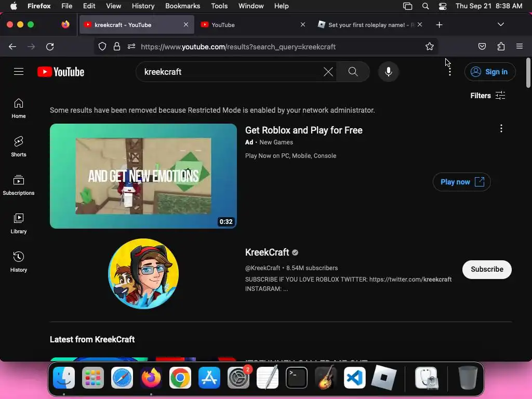Open the Get Roblox and Play for Free title
532x399 pixels.
coord(303,130)
